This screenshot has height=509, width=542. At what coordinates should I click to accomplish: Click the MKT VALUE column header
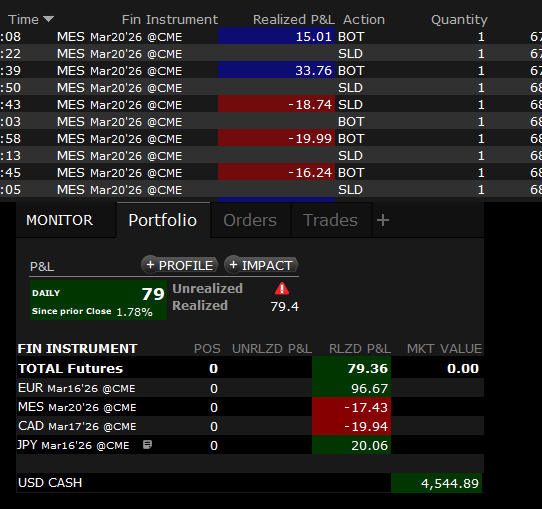444,349
